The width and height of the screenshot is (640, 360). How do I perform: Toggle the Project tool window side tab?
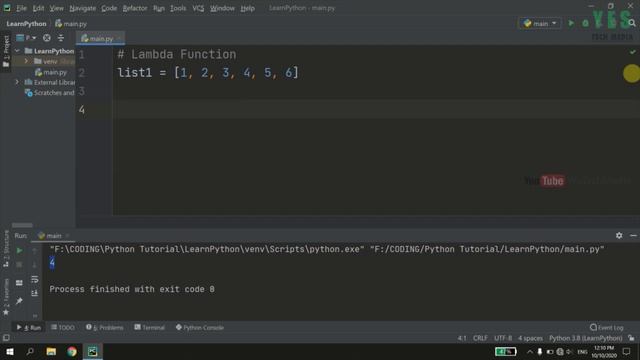click(6, 51)
